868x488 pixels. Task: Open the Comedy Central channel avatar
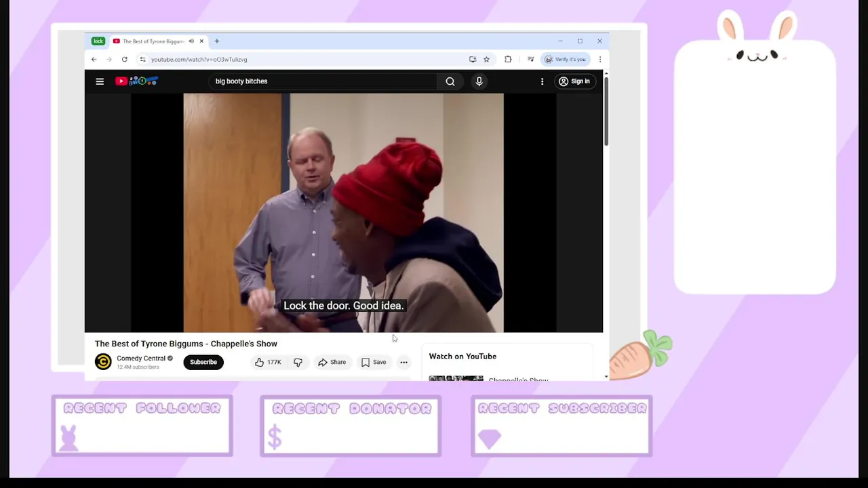[x=103, y=362]
